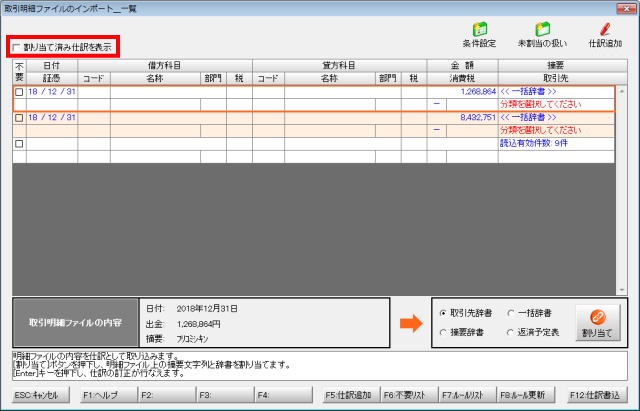The height and width of the screenshot is (411, 640).
Task: Click 貸方科目 column header
Action: [x=340, y=66]
